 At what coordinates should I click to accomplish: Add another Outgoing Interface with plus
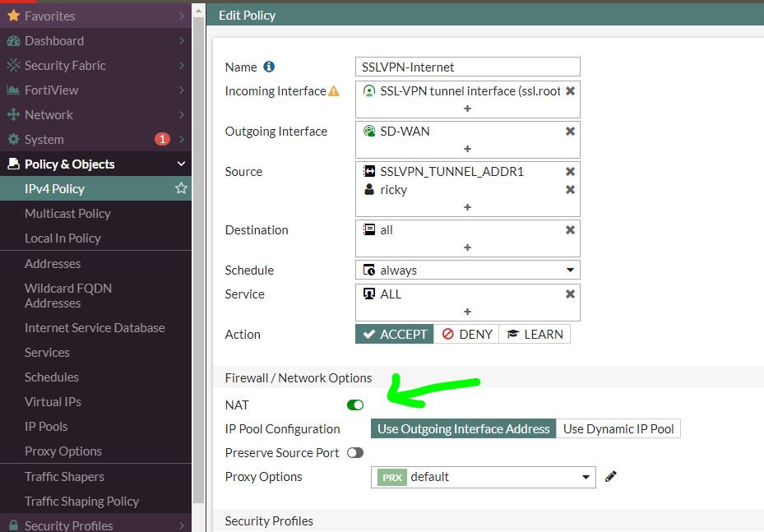point(467,149)
